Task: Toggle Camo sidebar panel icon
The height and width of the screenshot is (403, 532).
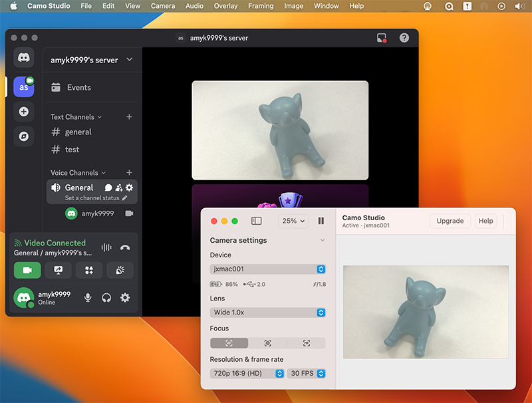Action: click(256, 221)
